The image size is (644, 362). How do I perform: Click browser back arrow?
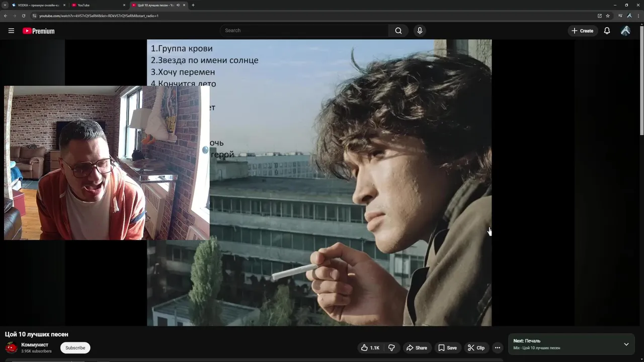(6, 16)
